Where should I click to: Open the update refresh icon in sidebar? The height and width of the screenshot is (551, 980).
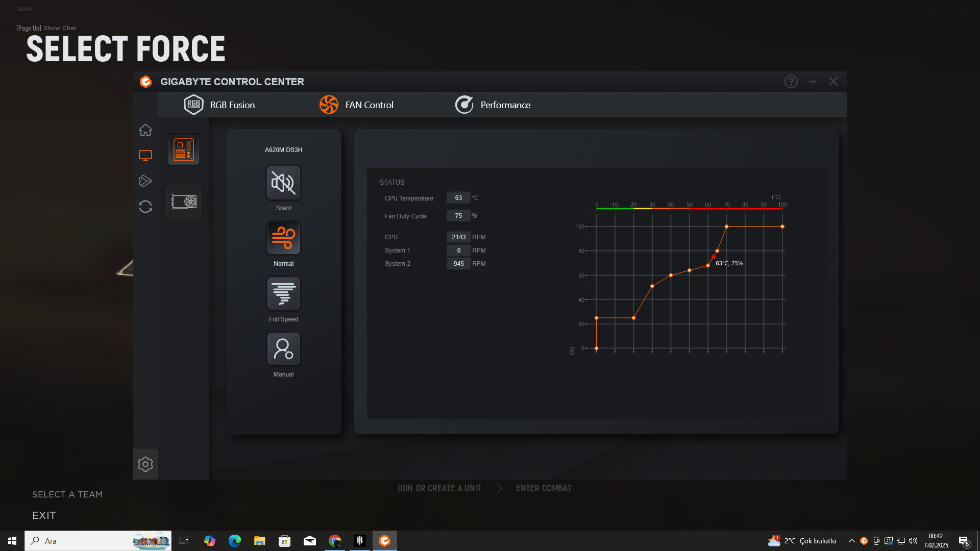145,207
